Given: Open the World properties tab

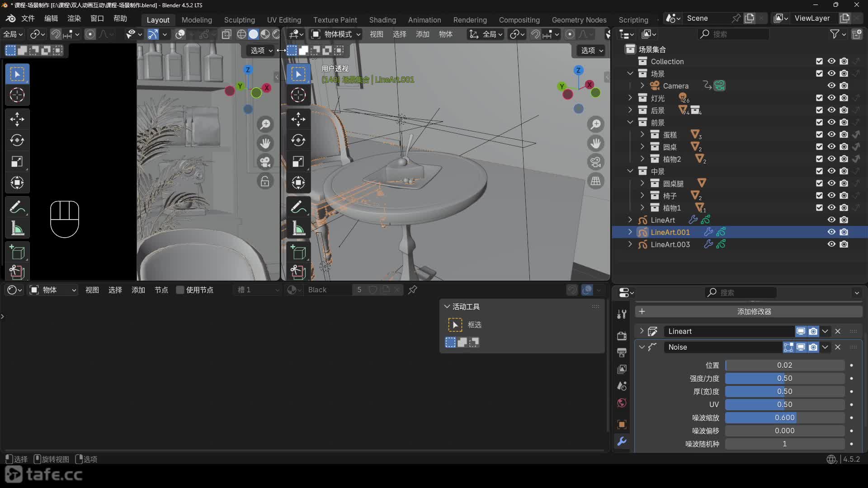Looking at the screenshot, I should point(622,403).
